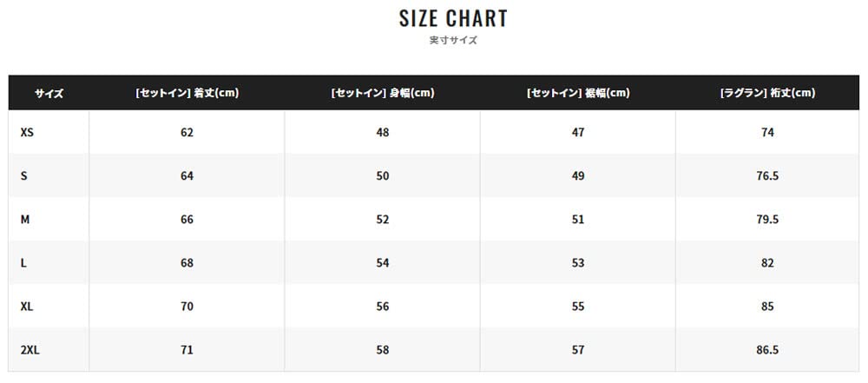868x383 pixels.
Task: Click the 76.5 sleeve value for S
Action: [x=767, y=175]
